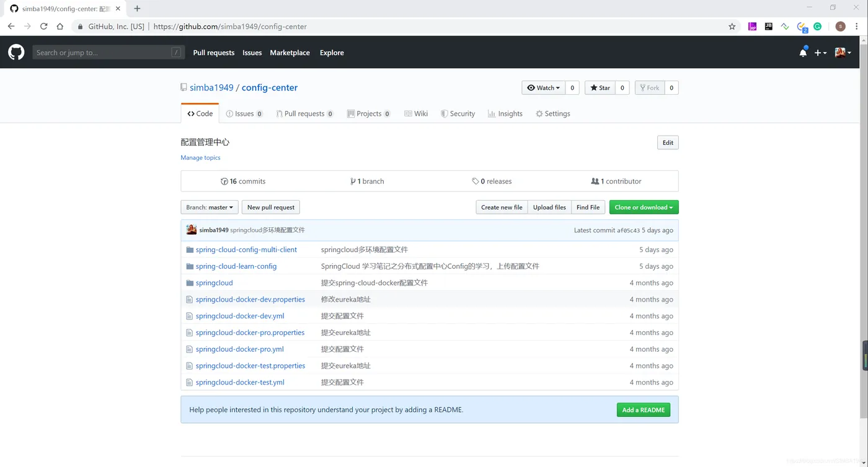
Task: Click the browser home icon
Action: pyautogui.click(x=60, y=27)
